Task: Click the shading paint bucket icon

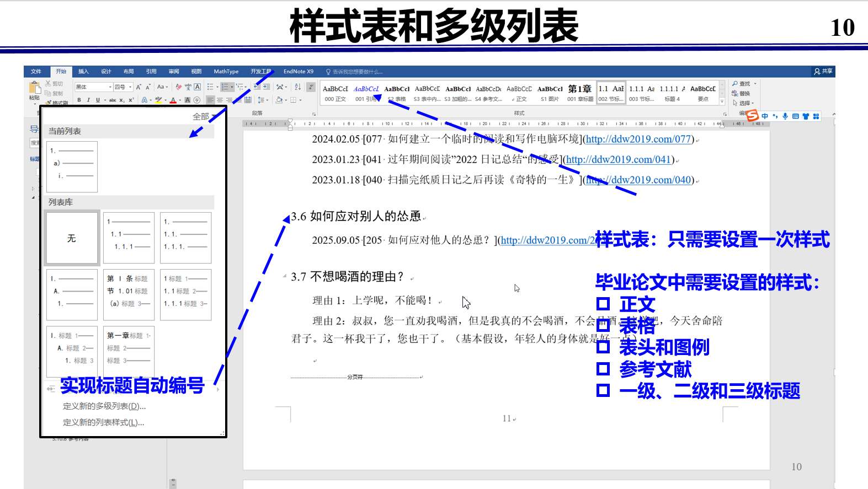Action: tap(279, 100)
